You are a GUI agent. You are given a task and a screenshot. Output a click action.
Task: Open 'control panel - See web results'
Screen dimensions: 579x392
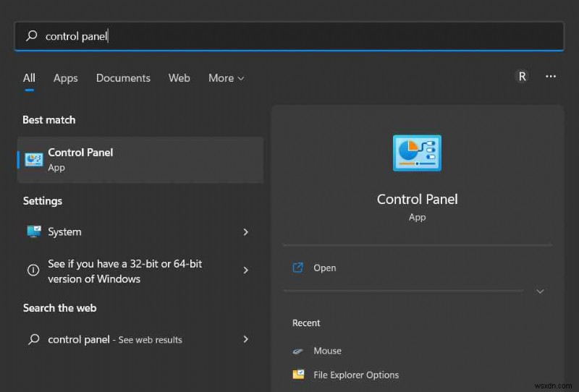pyautogui.click(x=140, y=339)
